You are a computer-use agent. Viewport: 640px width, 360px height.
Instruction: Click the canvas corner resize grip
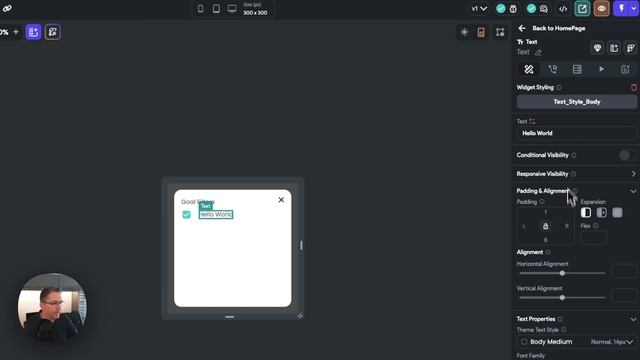point(300,316)
